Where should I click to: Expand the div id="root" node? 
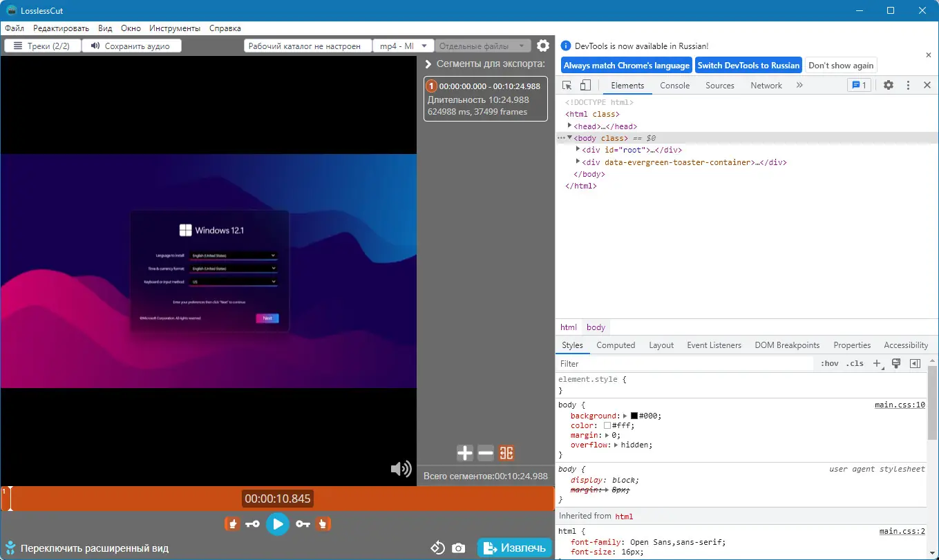click(x=578, y=149)
